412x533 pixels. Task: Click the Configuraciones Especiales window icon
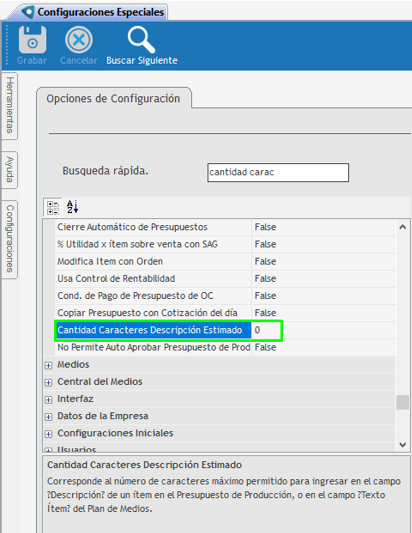tap(28, 12)
